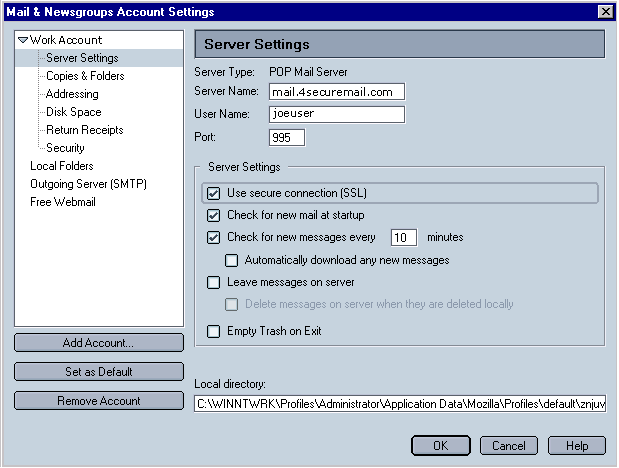
Task: Enable Leave messages on server
Action: click(x=213, y=283)
